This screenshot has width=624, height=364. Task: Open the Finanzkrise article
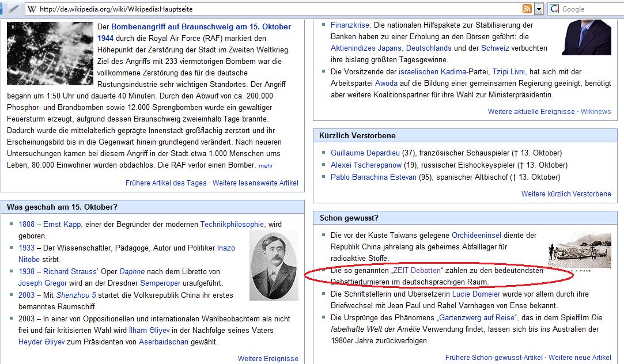click(x=350, y=25)
